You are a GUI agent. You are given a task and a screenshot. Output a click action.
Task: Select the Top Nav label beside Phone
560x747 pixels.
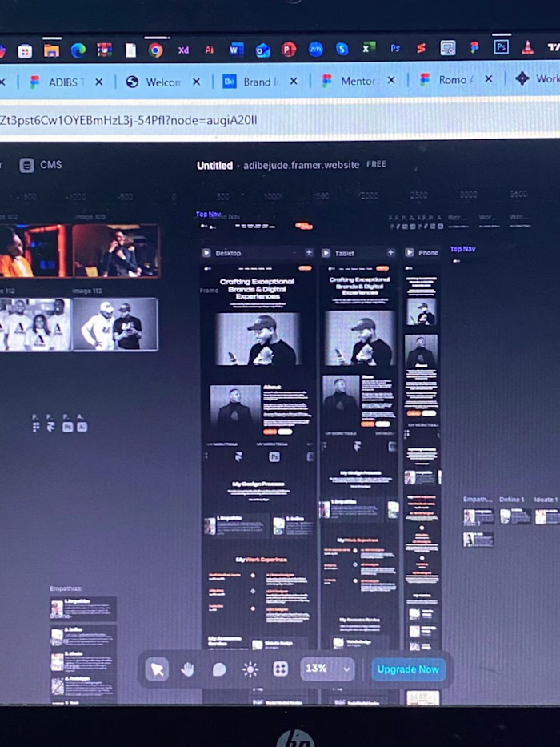pos(463,249)
